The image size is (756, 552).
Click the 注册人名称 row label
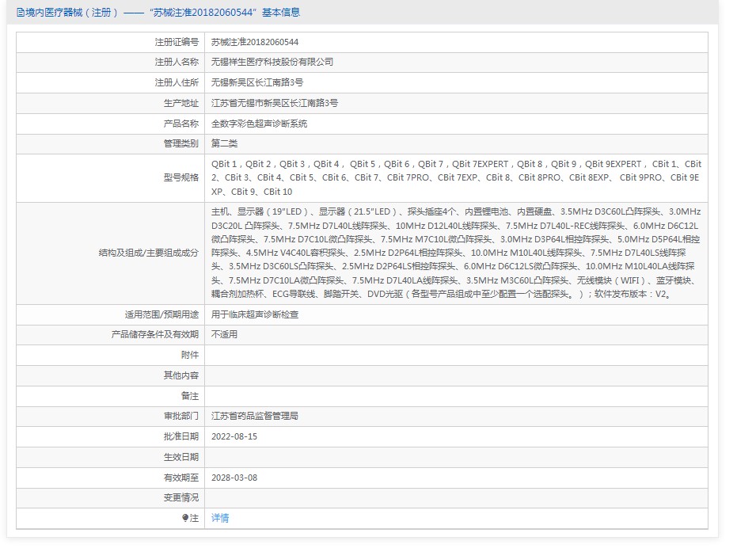[x=177, y=63]
